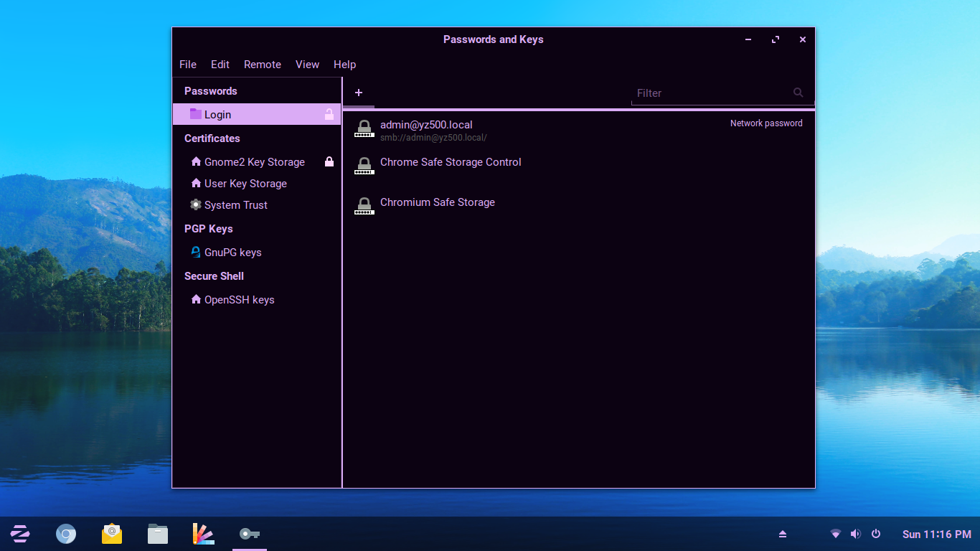Expand the View menu
This screenshot has height=551, width=980.
pyautogui.click(x=307, y=65)
